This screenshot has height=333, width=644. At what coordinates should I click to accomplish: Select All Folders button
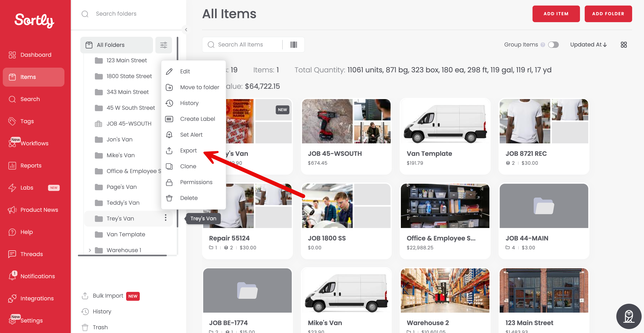tap(116, 45)
